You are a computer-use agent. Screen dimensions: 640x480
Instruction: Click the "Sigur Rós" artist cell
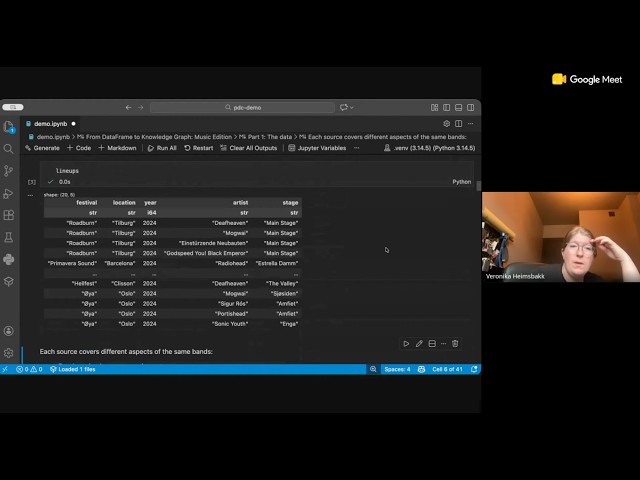point(233,304)
